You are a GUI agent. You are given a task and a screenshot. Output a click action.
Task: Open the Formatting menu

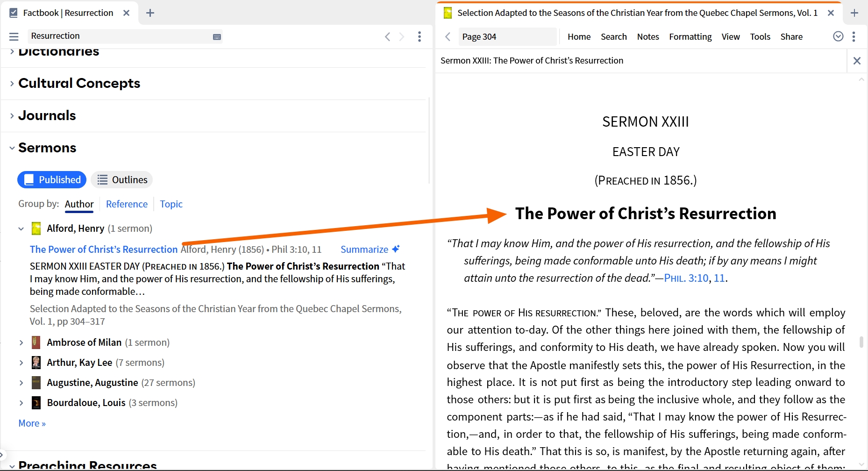(690, 36)
